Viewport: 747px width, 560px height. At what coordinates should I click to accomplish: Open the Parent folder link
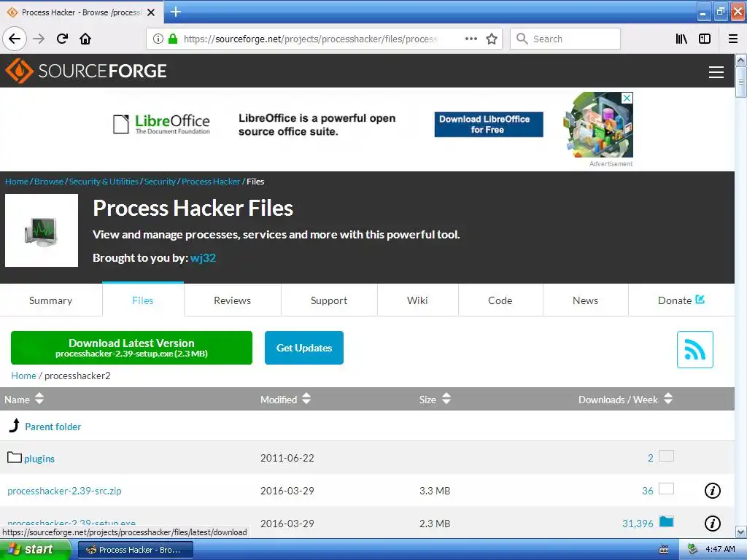click(x=53, y=427)
